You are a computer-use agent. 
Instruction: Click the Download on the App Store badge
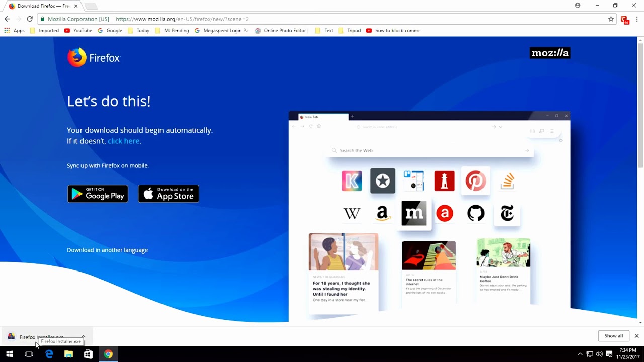[169, 194]
